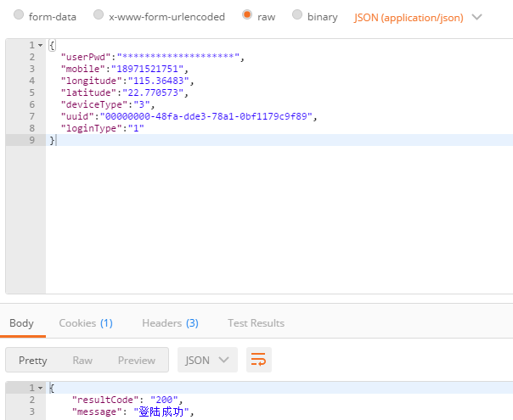Click the mobile value "18971521751"
Viewport: 513px width, 420px height.
click(x=147, y=69)
